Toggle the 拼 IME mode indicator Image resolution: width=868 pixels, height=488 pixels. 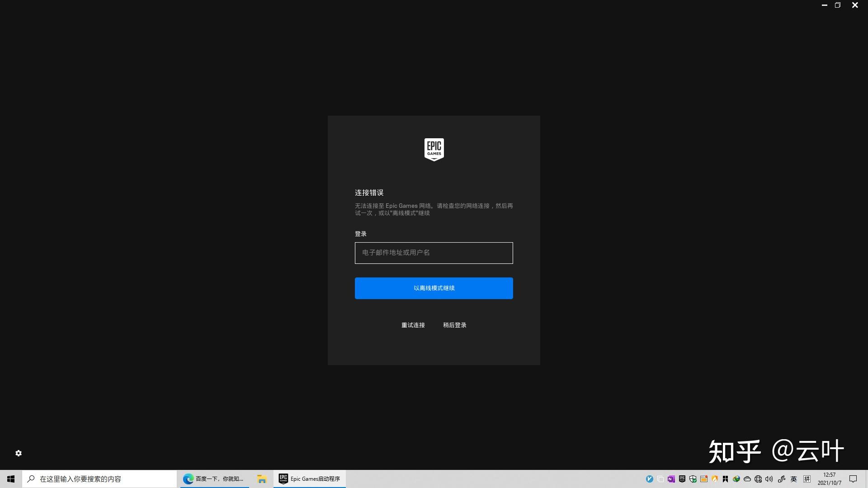pos(807,479)
